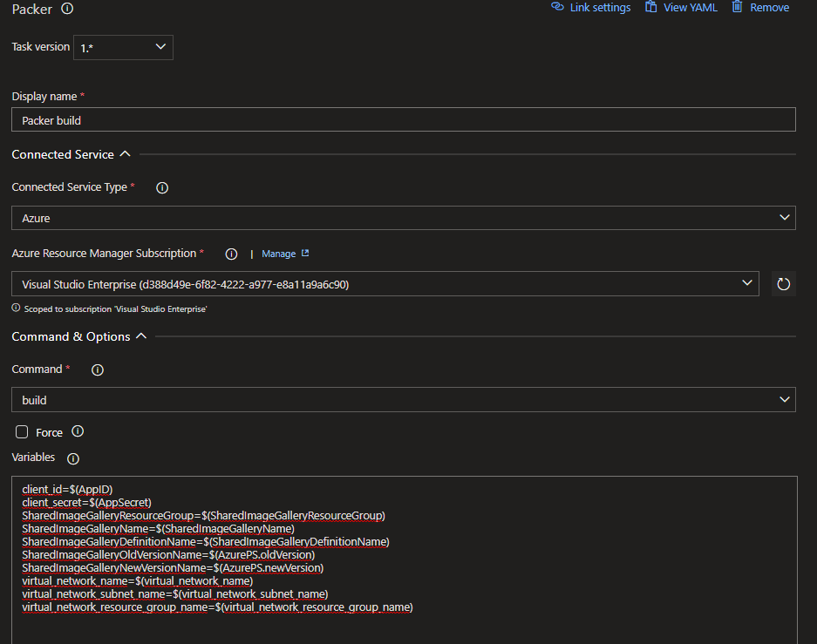This screenshot has width=817, height=644.
Task: Click info icon beside Variables label
Action: click(x=73, y=458)
